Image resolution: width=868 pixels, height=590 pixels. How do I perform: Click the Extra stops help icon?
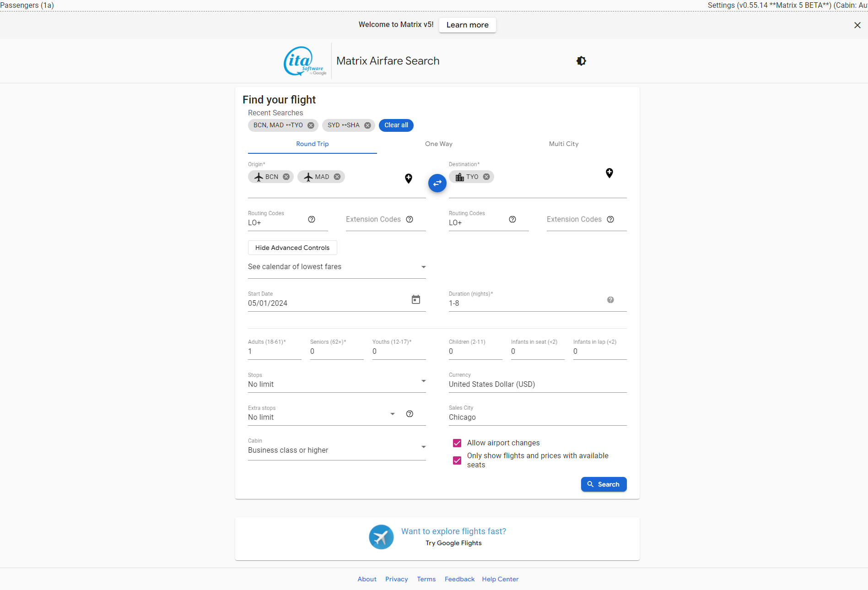409,414
